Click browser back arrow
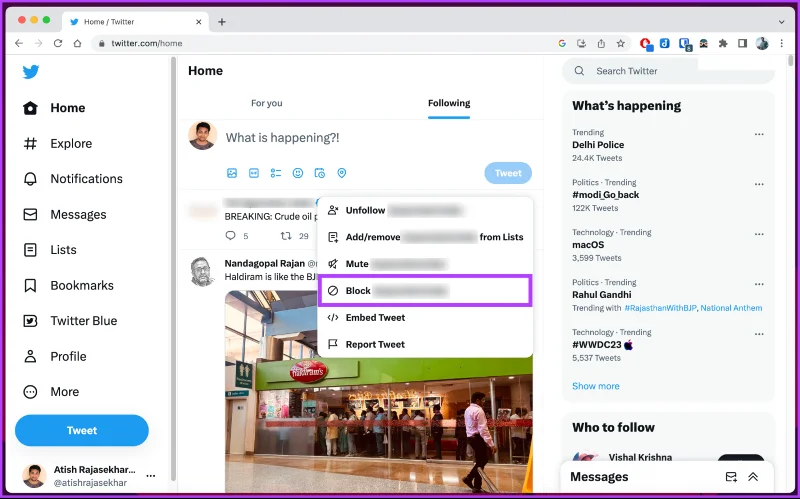The width and height of the screenshot is (800, 499). (x=19, y=43)
